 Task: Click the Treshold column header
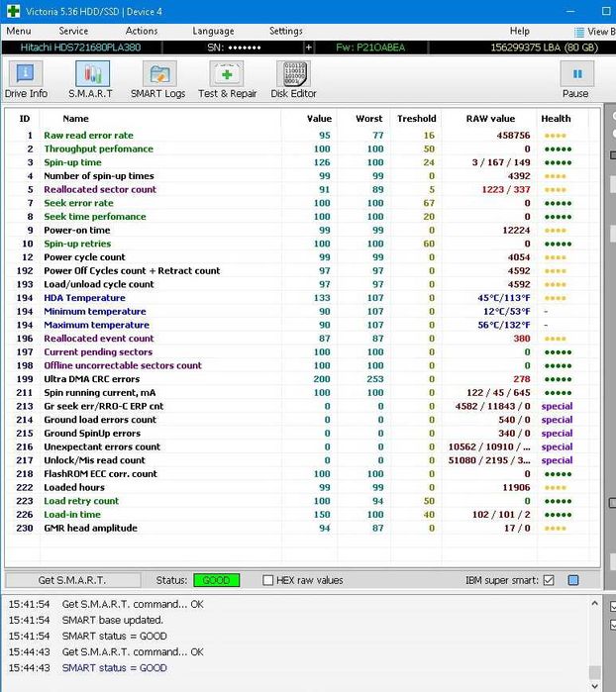pos(416,118)
